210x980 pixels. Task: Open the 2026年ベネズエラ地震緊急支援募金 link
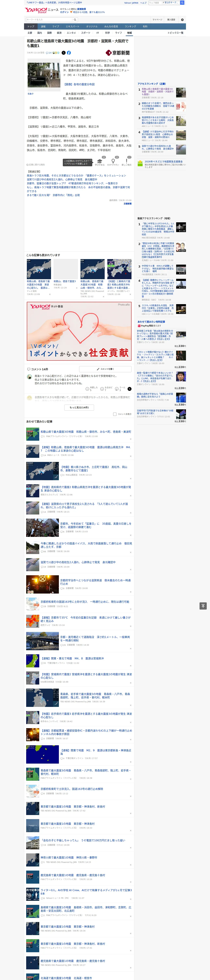(x=164, y=162)
